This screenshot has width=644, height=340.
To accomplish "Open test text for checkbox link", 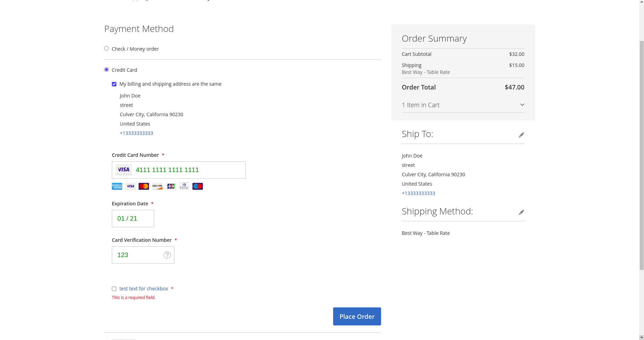I will [x=144, y=289].
